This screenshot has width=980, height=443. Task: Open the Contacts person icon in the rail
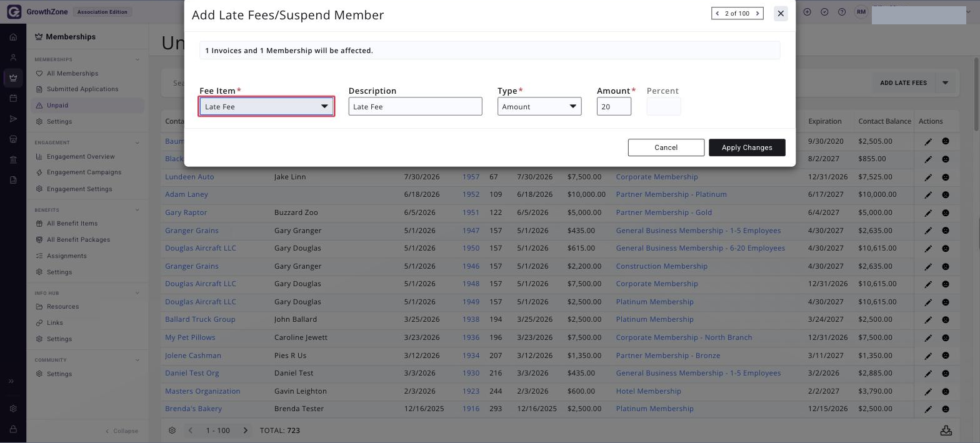pos(13,57)
